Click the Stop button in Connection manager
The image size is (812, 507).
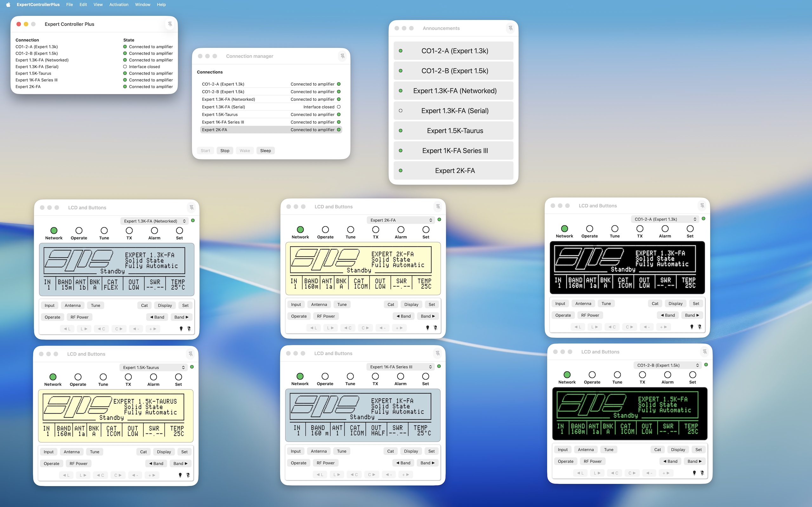[x=225, y=151]
